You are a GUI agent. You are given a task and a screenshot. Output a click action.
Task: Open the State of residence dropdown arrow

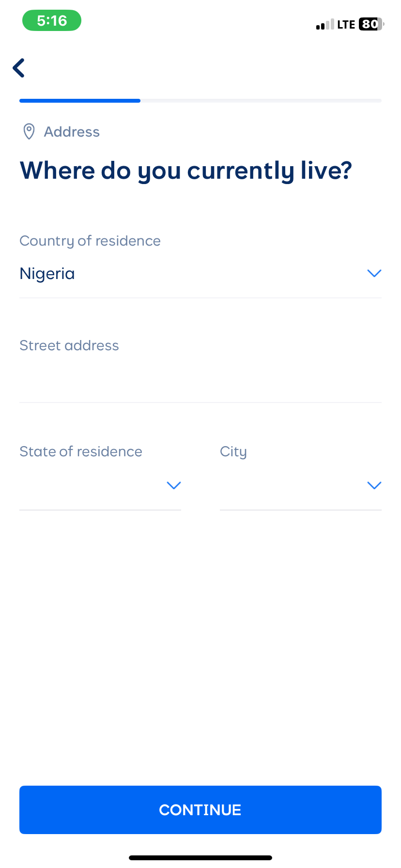pyautogui.click(x=173, y=485)
